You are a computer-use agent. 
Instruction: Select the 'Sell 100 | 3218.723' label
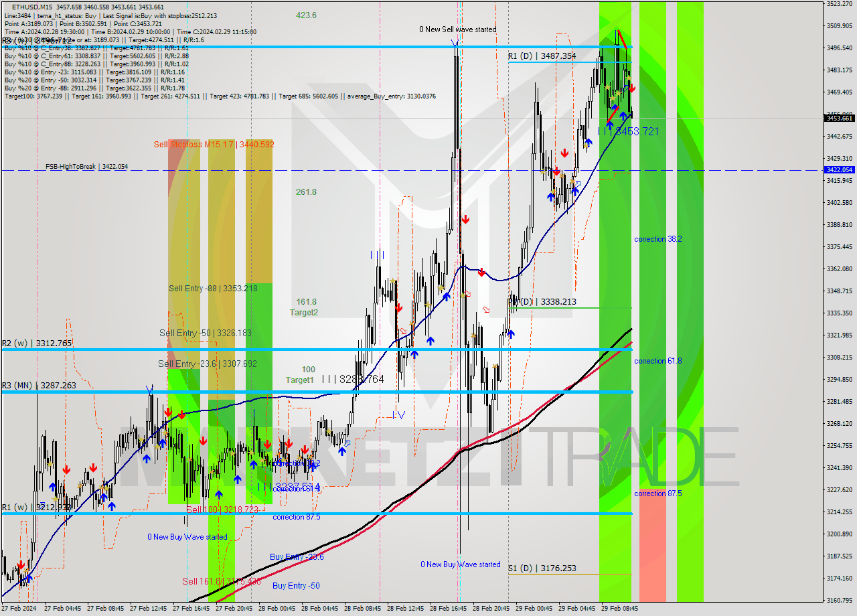point(222,510)
